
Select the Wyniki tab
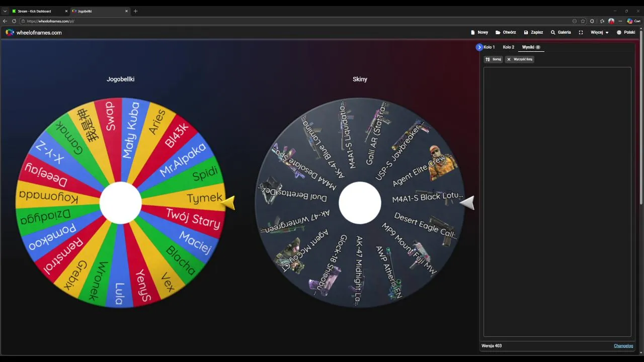coord(531,47)
